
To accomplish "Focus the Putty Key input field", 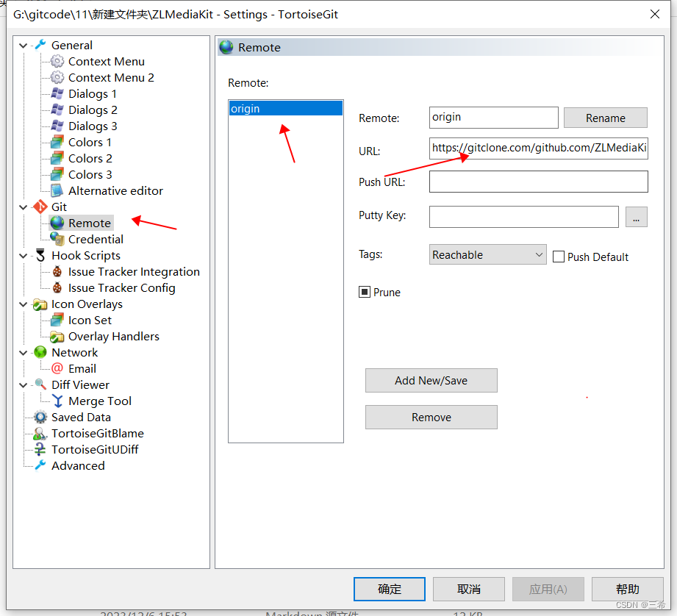I will point(523,217).
